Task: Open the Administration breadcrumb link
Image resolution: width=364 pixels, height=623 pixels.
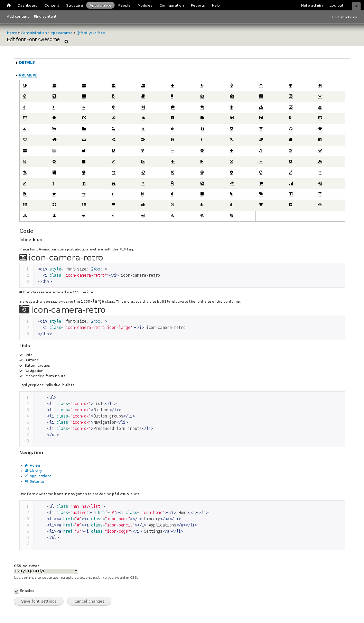Action: coord(34,33)
